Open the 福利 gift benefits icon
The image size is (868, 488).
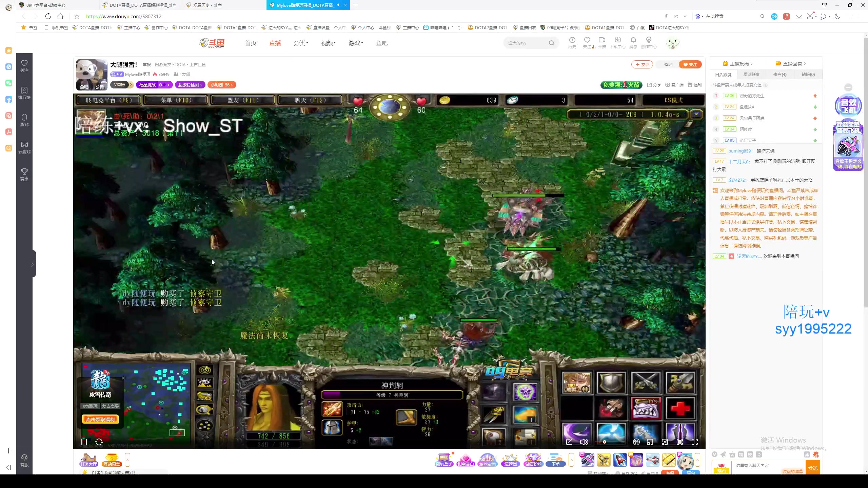694,85
